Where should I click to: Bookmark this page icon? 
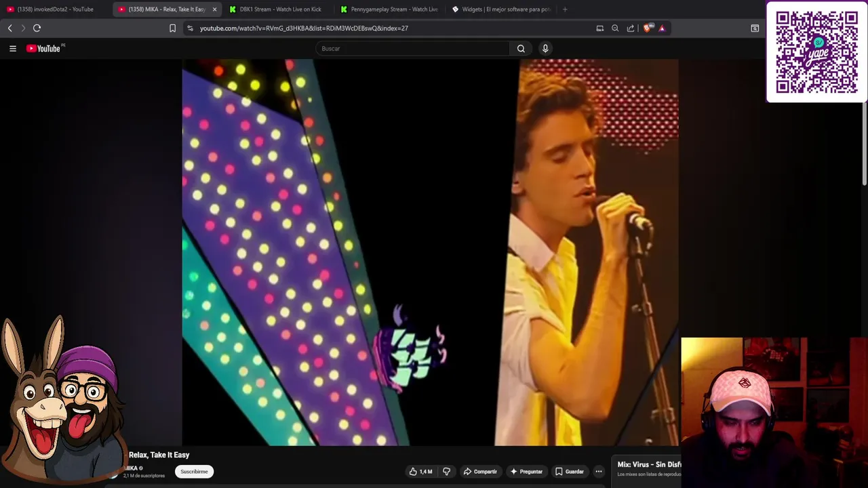[172, 28]
